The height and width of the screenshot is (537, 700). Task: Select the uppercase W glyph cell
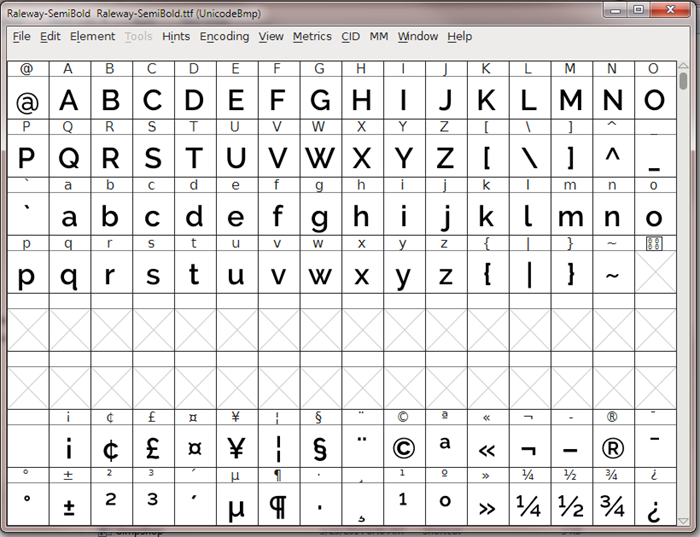[321, 156]
